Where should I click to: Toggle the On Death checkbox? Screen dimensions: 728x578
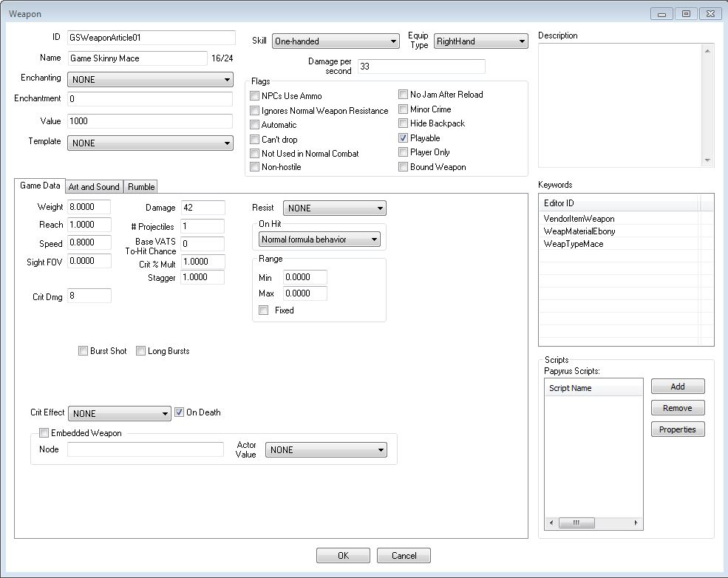click(x=179, y=412)
